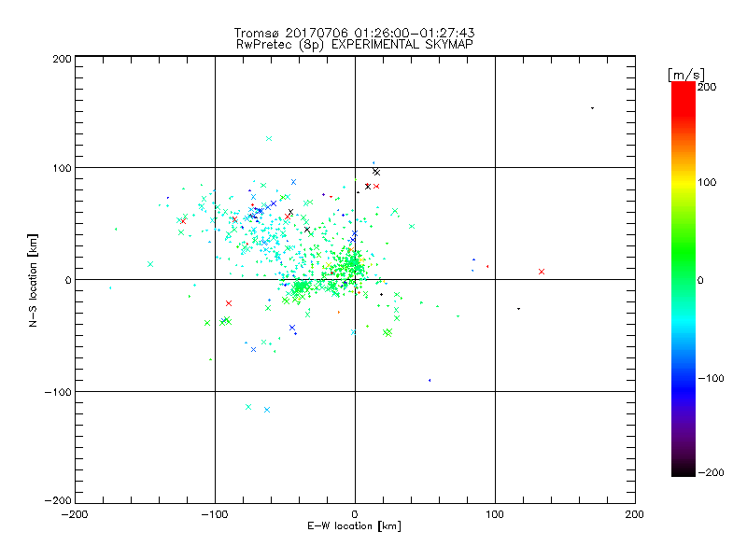The height and width of the screenshot is (560, 747).
Task: Click the 'RwPretec (8p) EXPERIMENTAL SKYMAP' subtitle
Action: click(x=355, y=45)
